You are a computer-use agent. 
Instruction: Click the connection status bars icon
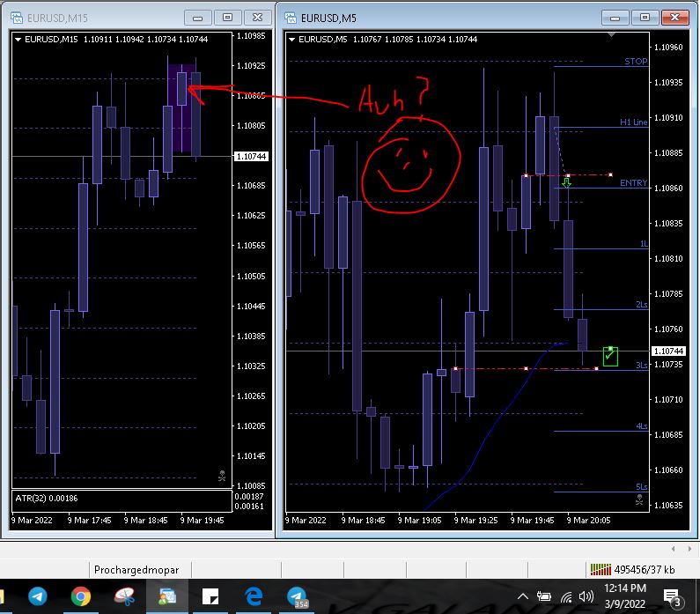click(601, 569)
